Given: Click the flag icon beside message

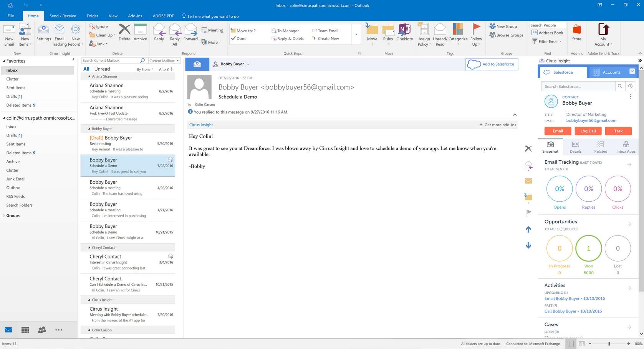Looking at the screenshot, I should point(529,213).
